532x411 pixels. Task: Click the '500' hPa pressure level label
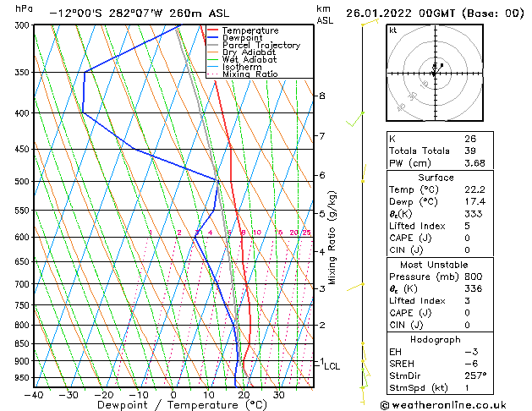click(x=23, y=182)
